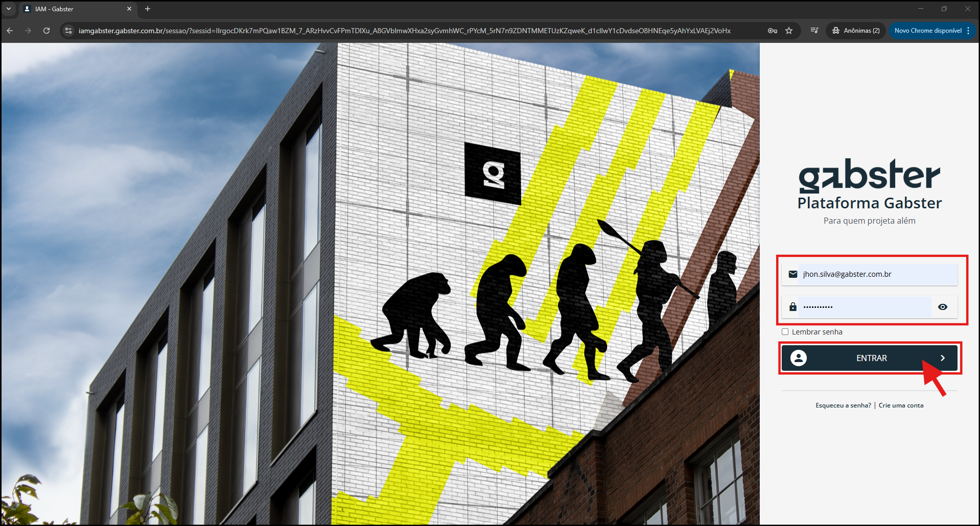Image resolution: width=980 pixels, height=526 pixels.
Task: Click the envelope icon in email field
Action: click(x=793, y=274)
